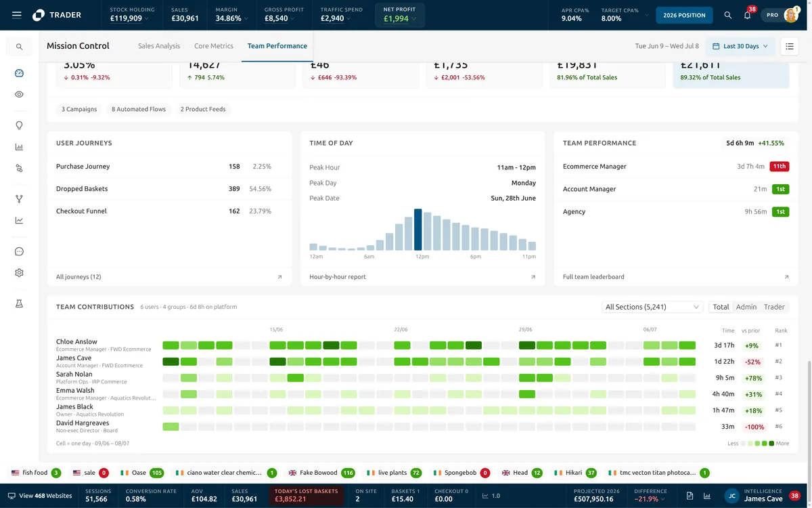Click the live plants search term chip
812x508 pixels.
point(394,473)
